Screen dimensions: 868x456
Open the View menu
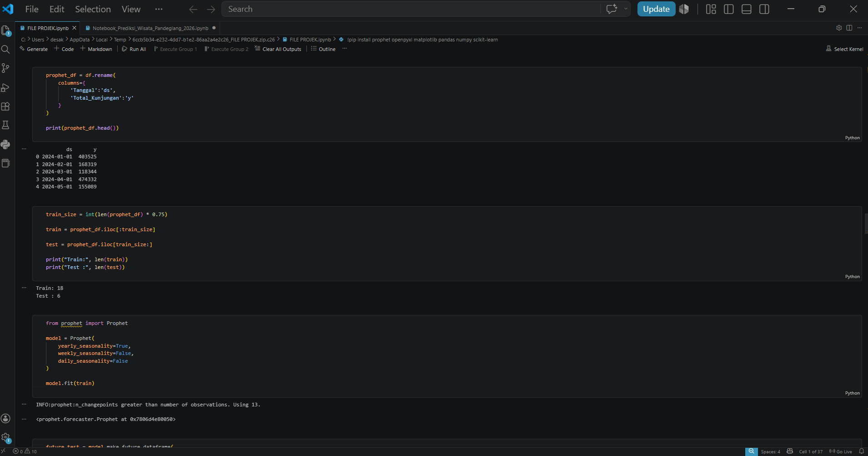pyautogui.click(x=131, y=9)
